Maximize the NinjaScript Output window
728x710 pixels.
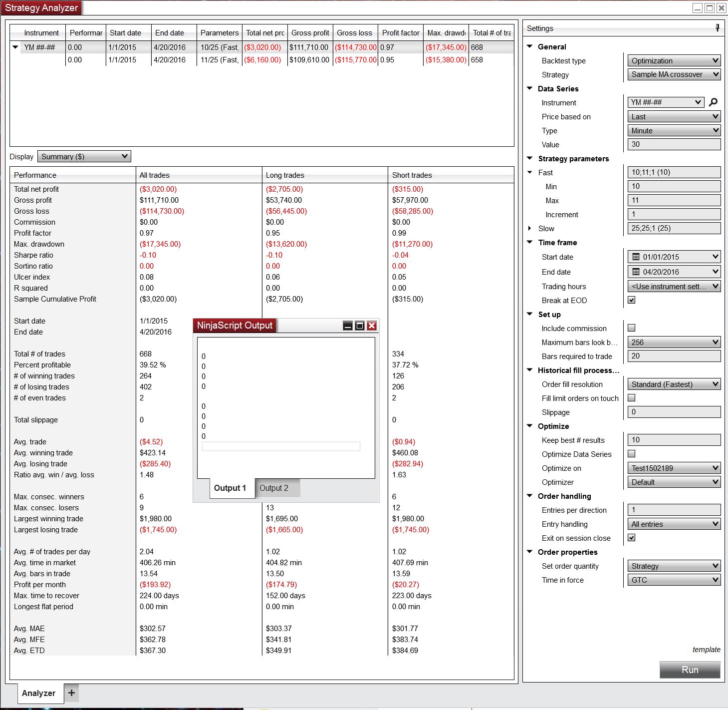[x=360, y=326]
